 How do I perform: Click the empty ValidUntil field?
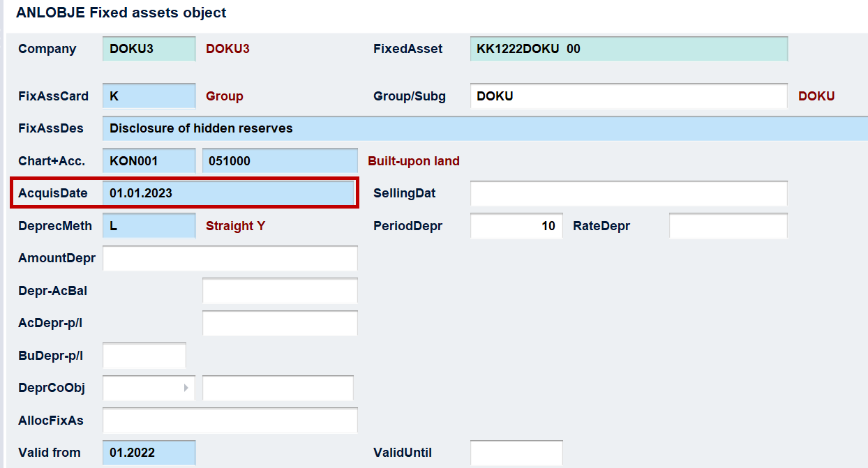point(516,453)
